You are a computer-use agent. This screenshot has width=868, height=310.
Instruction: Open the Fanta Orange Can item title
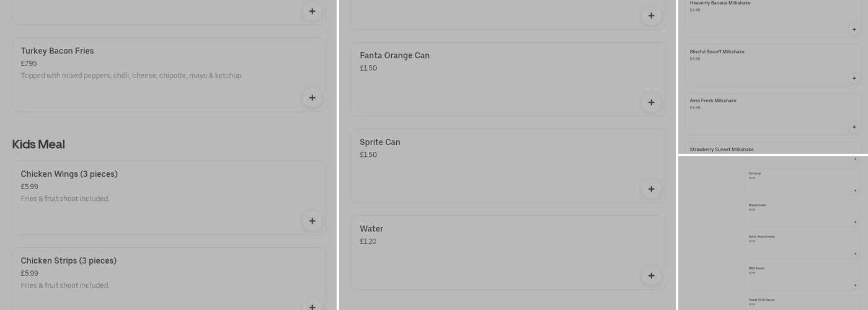pyautogui.click(x=394, y=56)
